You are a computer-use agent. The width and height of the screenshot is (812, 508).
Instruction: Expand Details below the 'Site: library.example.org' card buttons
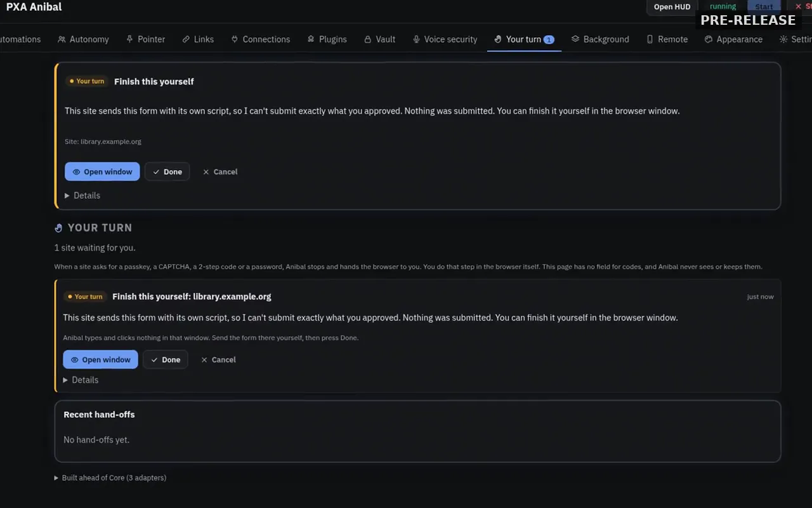pyautogui.click(x=82, y=196)
